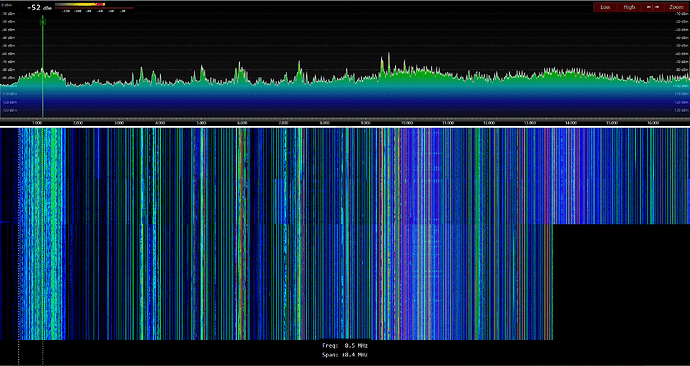Click the signal strength meter bar
The image size is (690, 366).
point(80,4)
